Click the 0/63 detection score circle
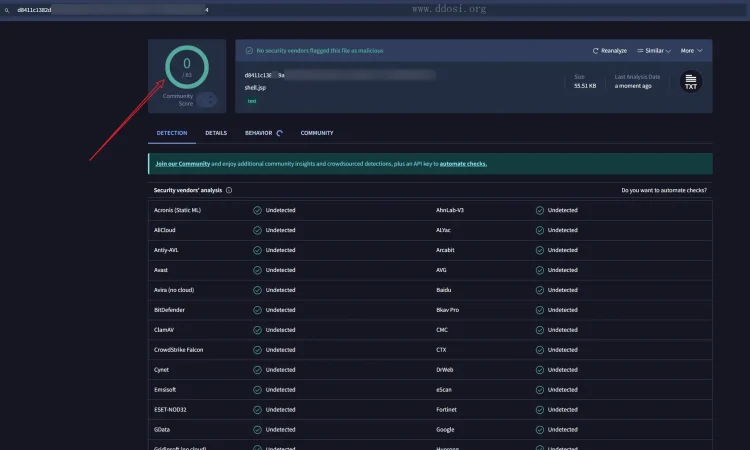The width and height of the screenshot is (750, 450). 187,67
